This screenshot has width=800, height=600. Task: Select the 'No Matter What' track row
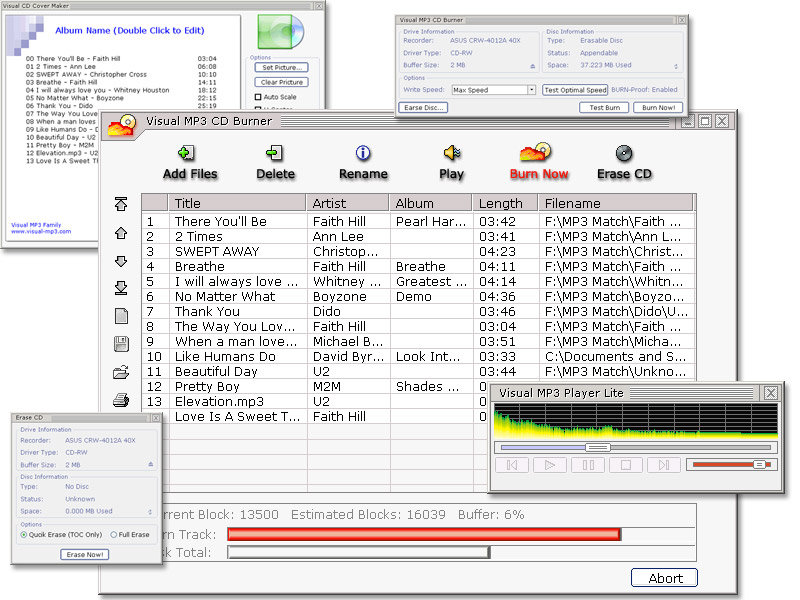[x=418, y=296]
